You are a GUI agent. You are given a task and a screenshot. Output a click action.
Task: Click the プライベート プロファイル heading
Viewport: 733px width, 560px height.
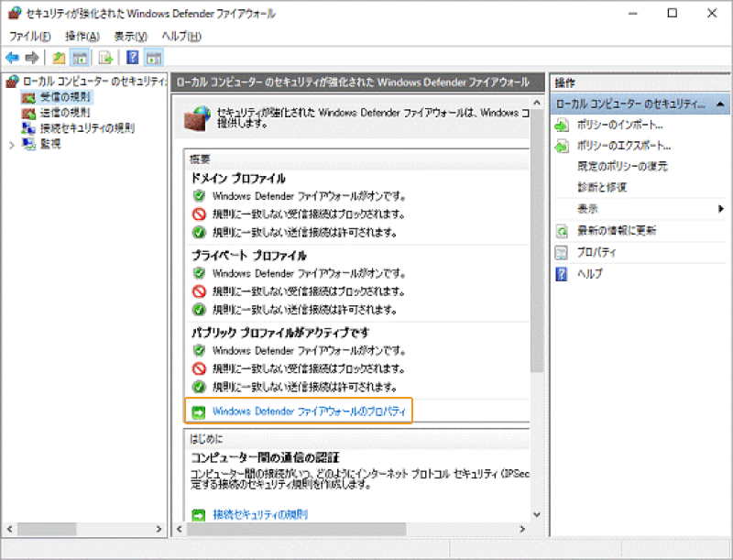click(248, 256)
